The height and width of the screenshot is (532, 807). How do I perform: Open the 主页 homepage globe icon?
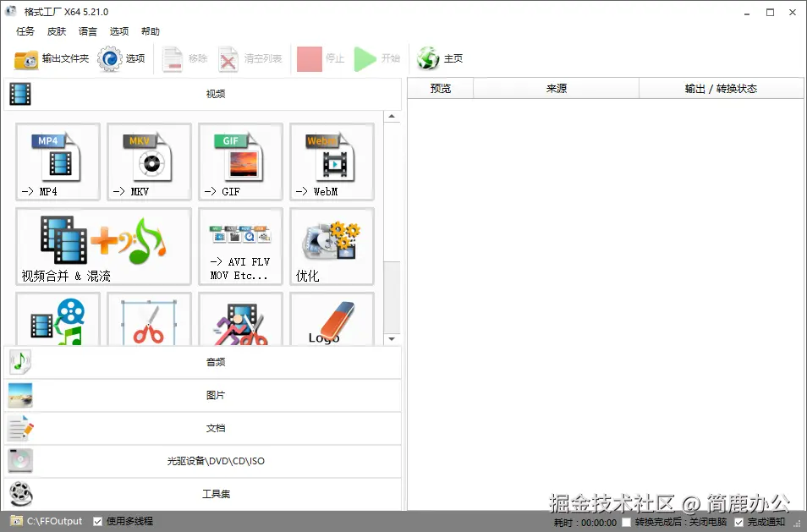pyautogui.click(x=440, y=58)
